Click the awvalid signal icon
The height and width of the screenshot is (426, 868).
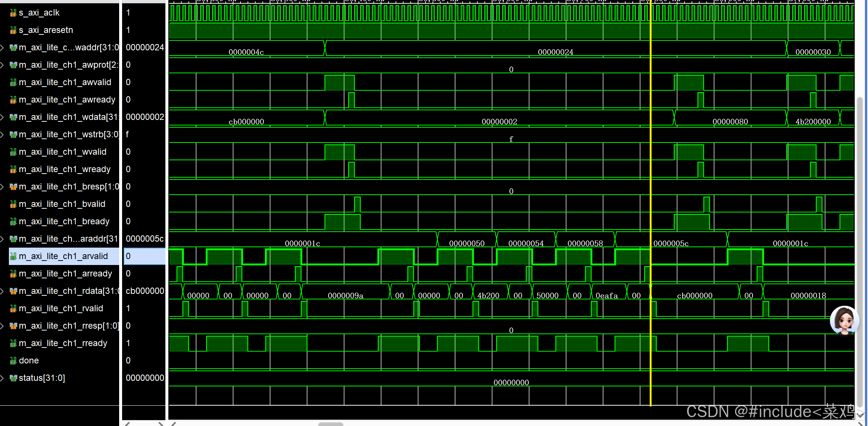[13, 82]
